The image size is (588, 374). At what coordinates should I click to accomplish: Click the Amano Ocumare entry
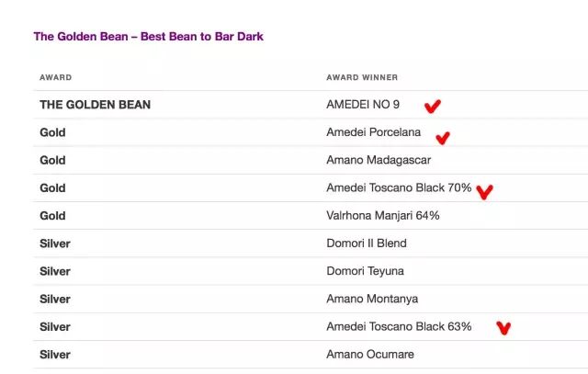coord(370,355)
